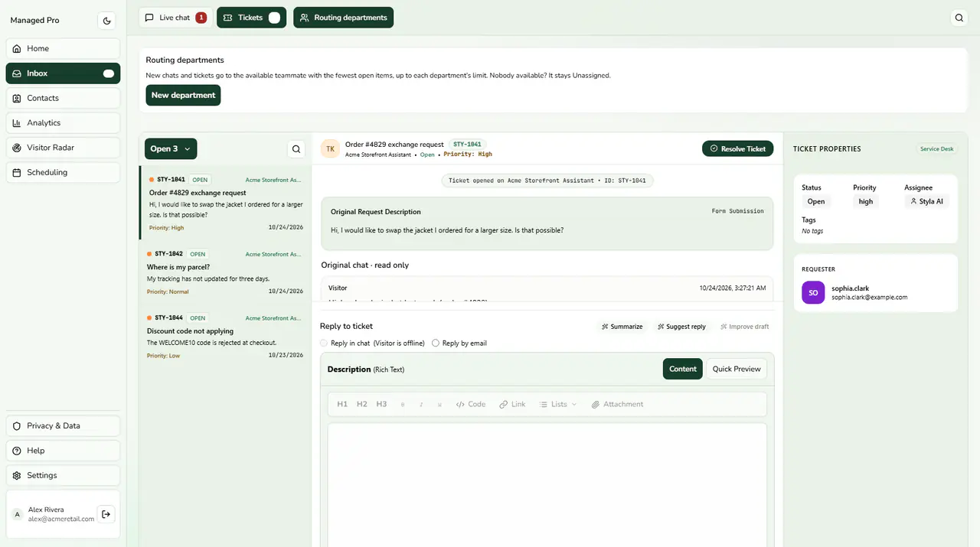Summarize the ticket with AI

point(622,327)
